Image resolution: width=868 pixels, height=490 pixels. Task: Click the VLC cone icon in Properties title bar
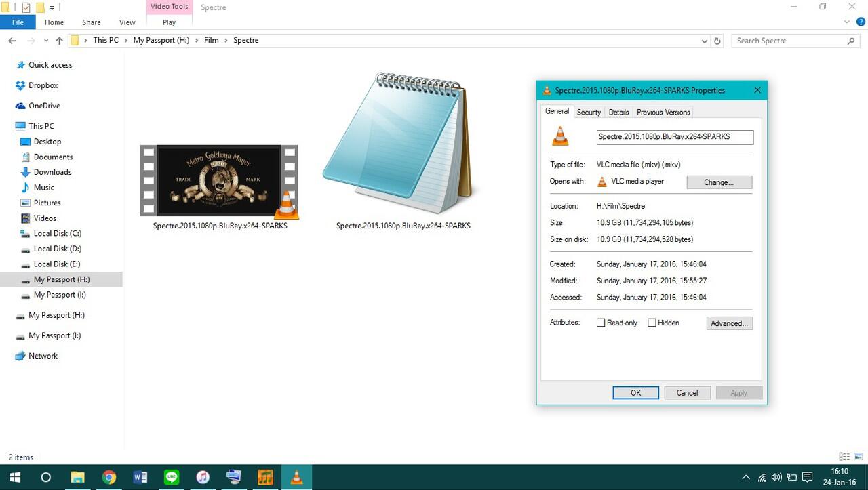click(x=547, y=90)
